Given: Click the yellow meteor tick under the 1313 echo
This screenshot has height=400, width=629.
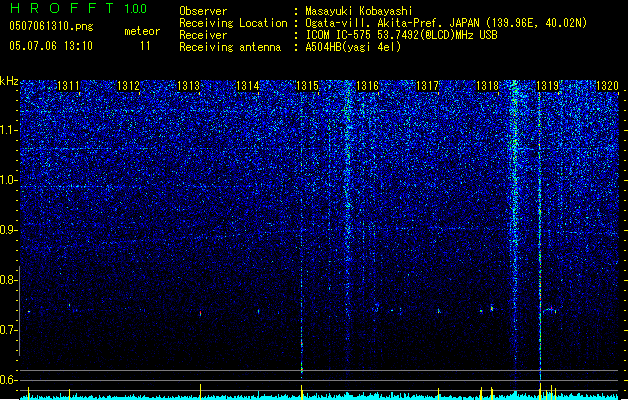Looking at the screenshot, I should click(201, 392).
